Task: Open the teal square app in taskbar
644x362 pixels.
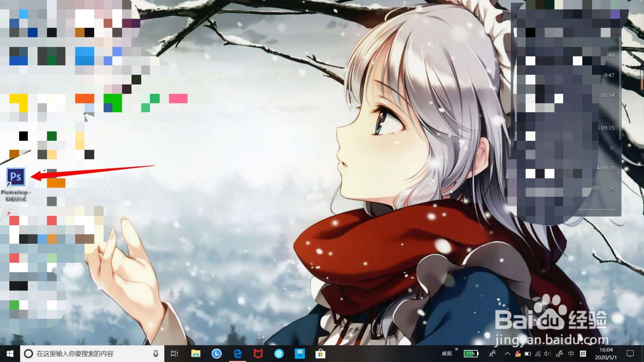Action: (300, 354)
